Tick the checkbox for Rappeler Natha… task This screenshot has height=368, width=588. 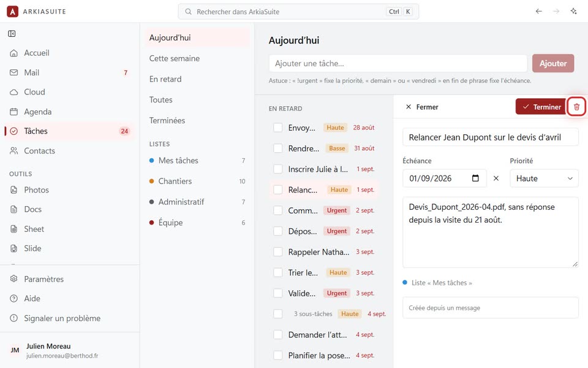[x=278, y=251]
